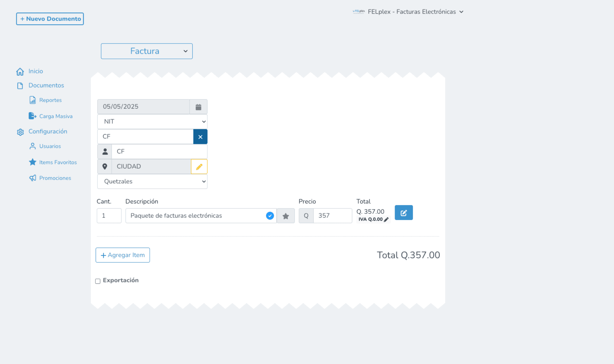Image resolution: width=614 pixels, height=364 pixels.
Task: Click the Inicio house icon
Action: (20, 72)
